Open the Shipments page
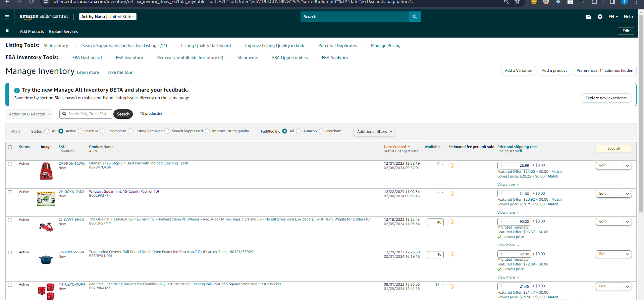The image size is (644, 300). [x=248, y=58]
